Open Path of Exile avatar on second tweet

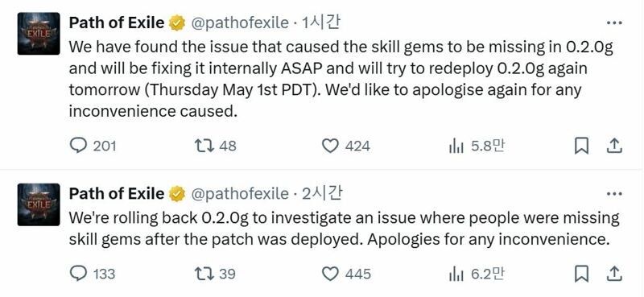click(39, 204)
